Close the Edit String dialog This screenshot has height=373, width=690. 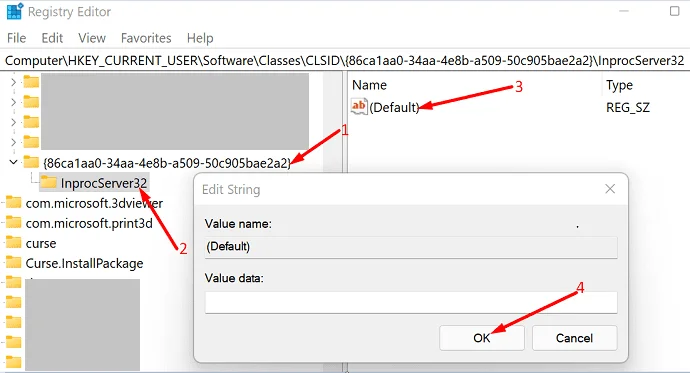610,189
